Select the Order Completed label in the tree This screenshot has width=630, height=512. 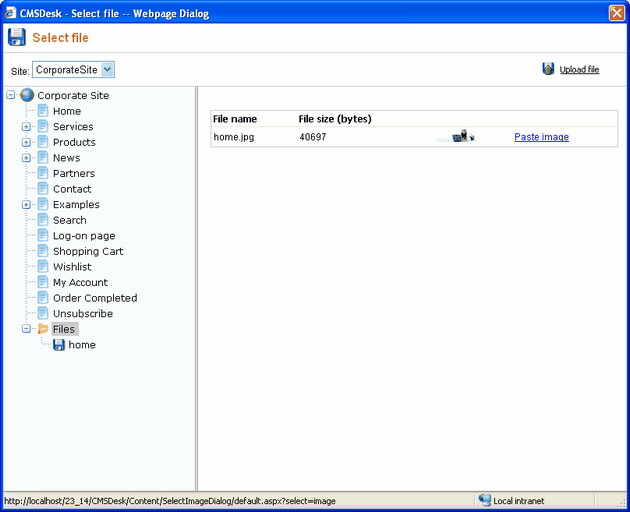(95, 298)
